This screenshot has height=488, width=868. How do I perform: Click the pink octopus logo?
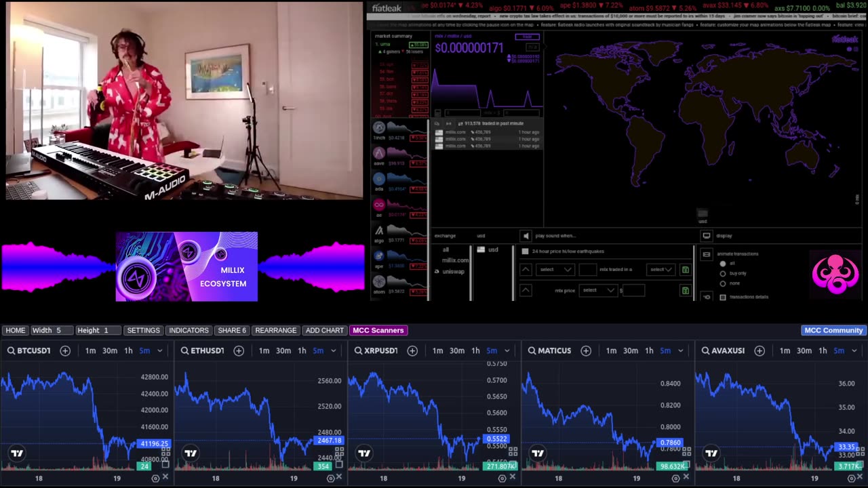coord(835,273)
